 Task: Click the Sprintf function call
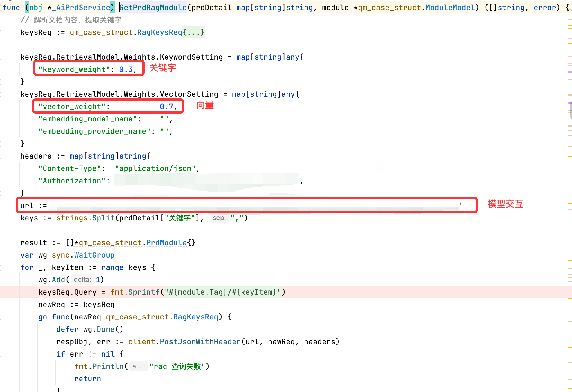(x=144, y=292)
